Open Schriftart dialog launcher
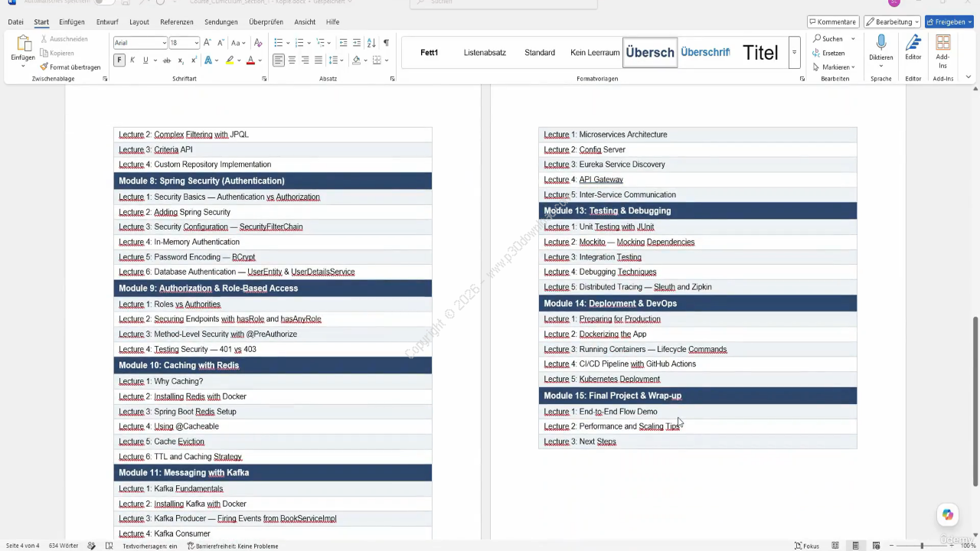This screenshot has width=980, height=551. coord(264,79)
